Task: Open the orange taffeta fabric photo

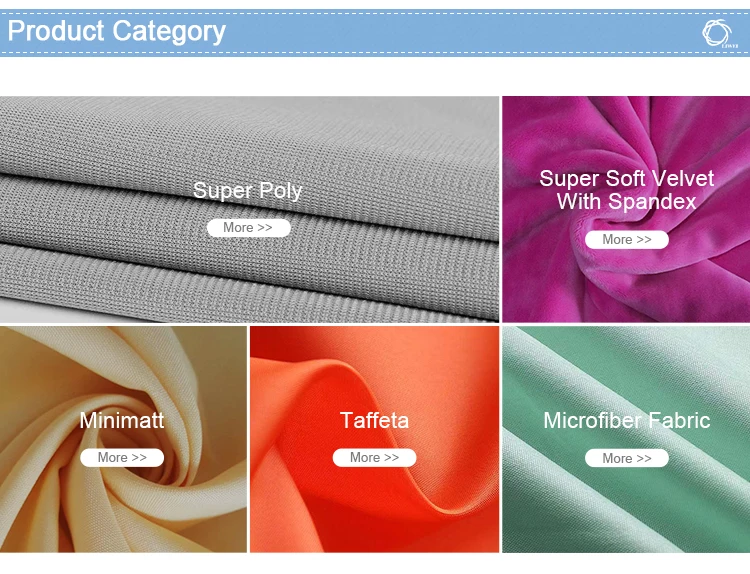Action: pyautogui.click(x=300, y=510)
